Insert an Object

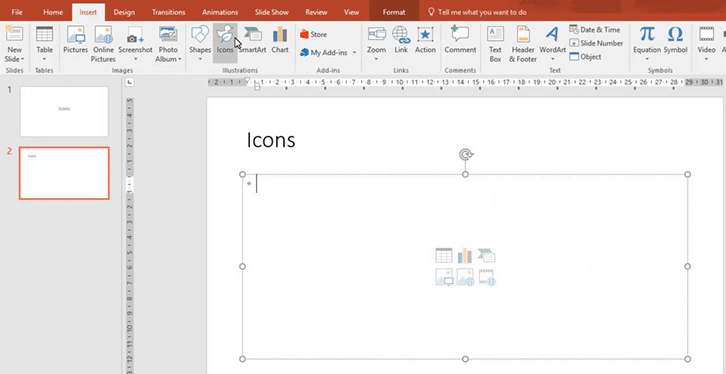pyautogui.click(x=586, y=56)
